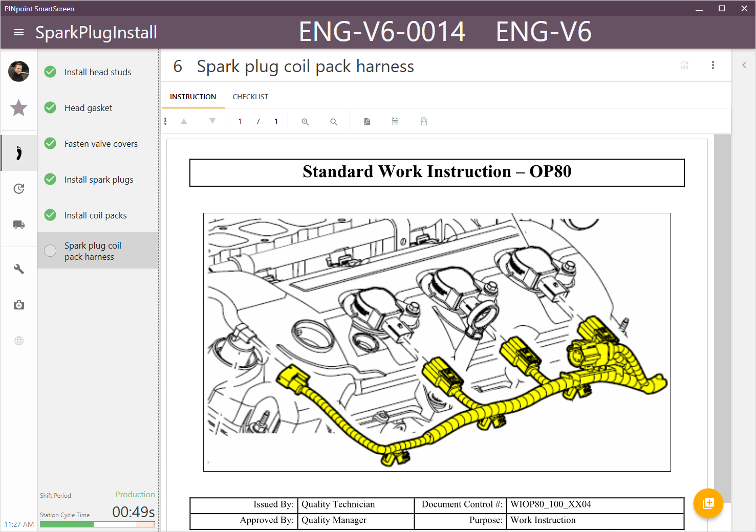Click the fit-to-page icon in the toolbar
This screenshot has width=756, height=532.
[424, 121]
